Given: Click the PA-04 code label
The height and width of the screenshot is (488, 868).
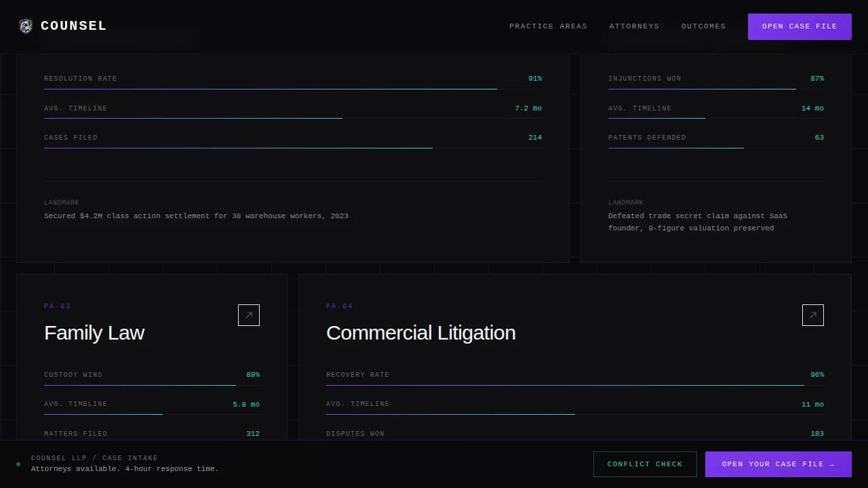Looking at the screenshot, I should (339, 306).
